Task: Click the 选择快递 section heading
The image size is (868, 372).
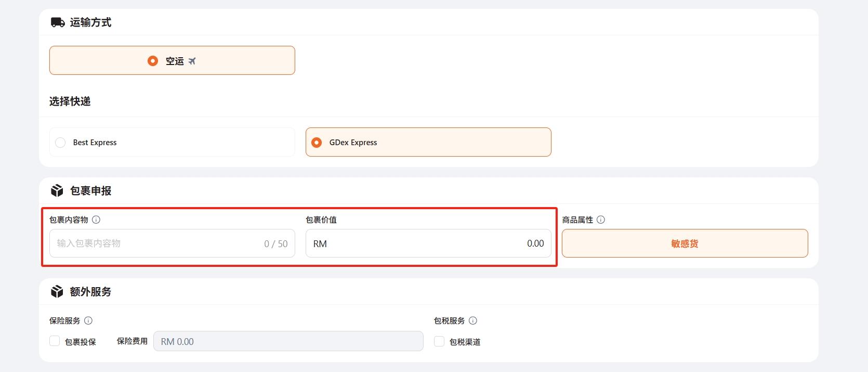Action: (x=70, y=101)
